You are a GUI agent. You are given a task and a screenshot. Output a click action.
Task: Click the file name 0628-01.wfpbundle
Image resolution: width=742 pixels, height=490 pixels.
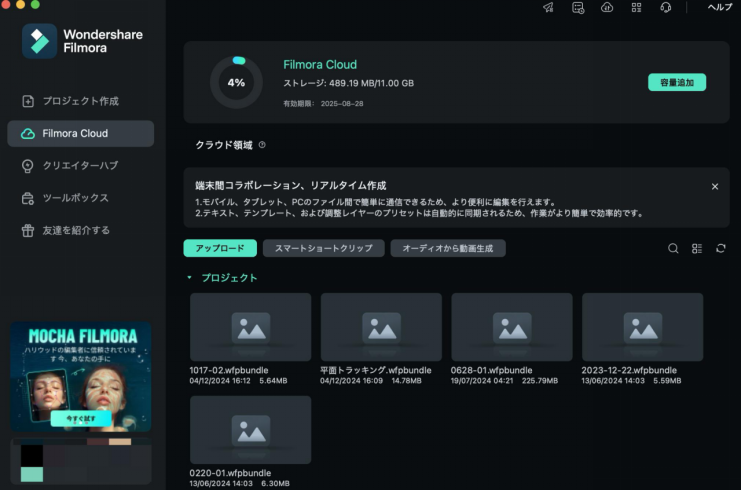491,370
